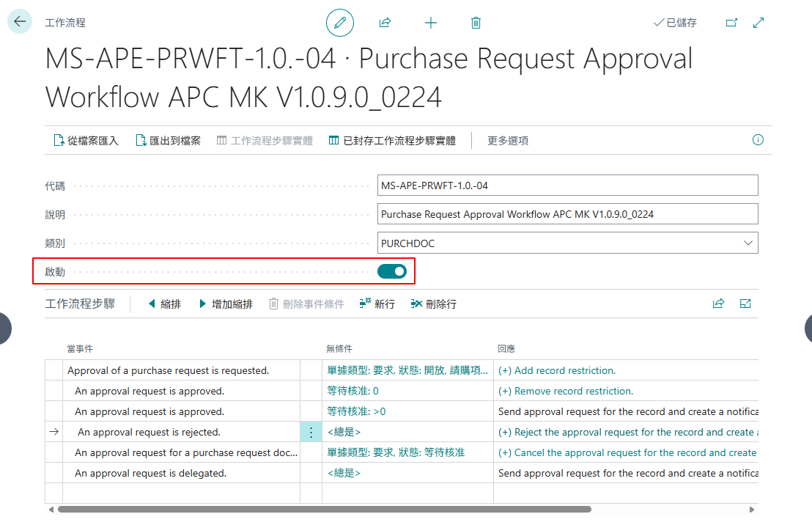Toggle the 啟動 switch

pos(392,271)
